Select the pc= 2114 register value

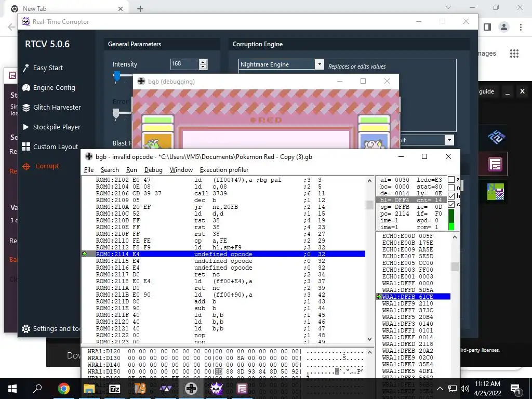(395, 214)
